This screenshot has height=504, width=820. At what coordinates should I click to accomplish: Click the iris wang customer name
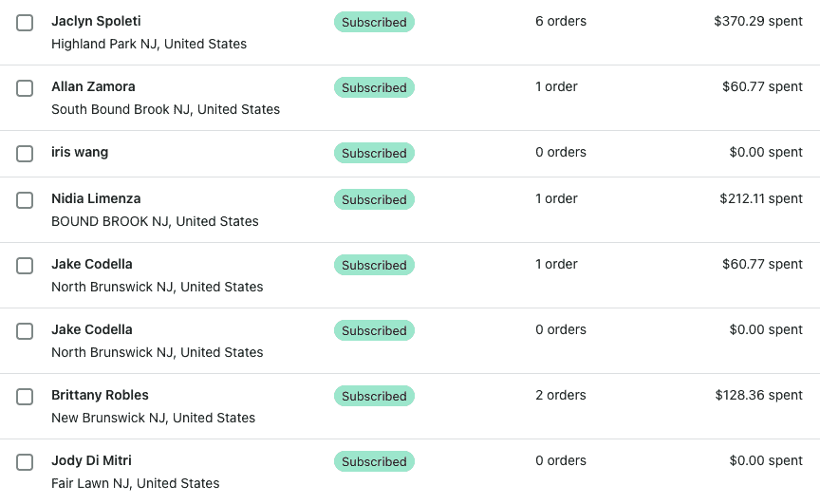[80, 152]
